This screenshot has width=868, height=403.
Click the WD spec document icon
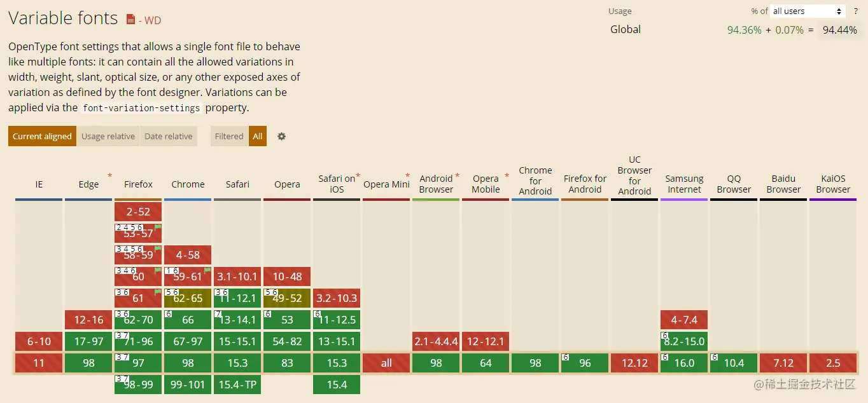(130, 20)
